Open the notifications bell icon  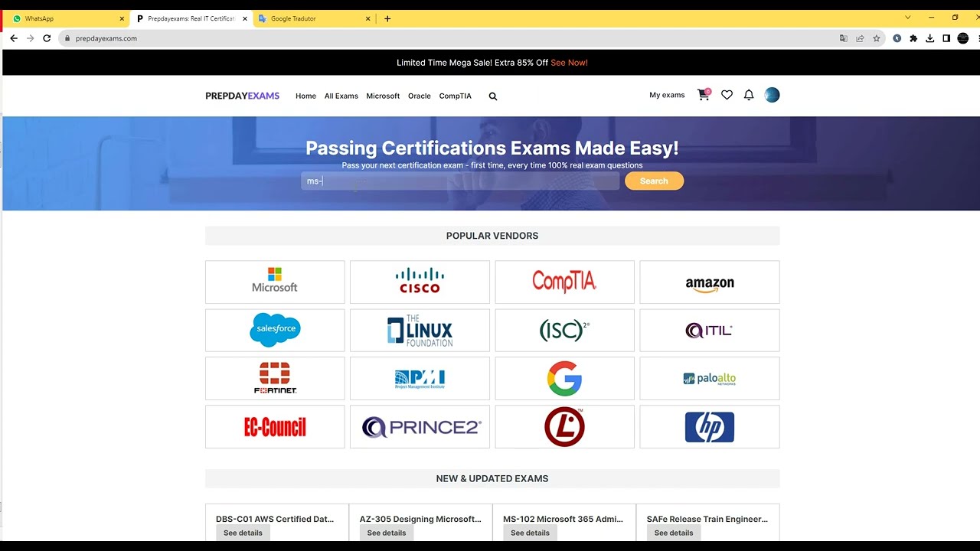pos(749,95)
